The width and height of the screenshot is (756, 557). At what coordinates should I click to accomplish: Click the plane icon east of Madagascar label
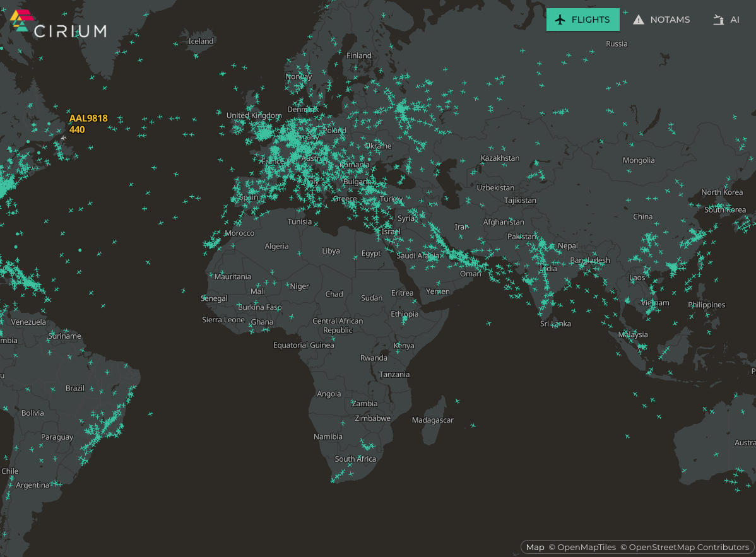pos(473,425)
